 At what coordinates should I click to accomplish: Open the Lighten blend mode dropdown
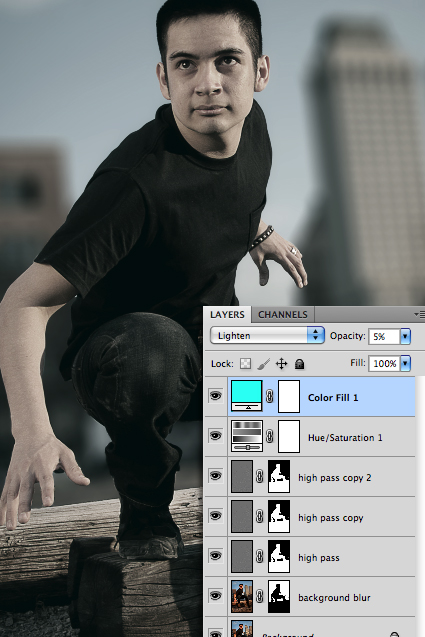(267, 336)
